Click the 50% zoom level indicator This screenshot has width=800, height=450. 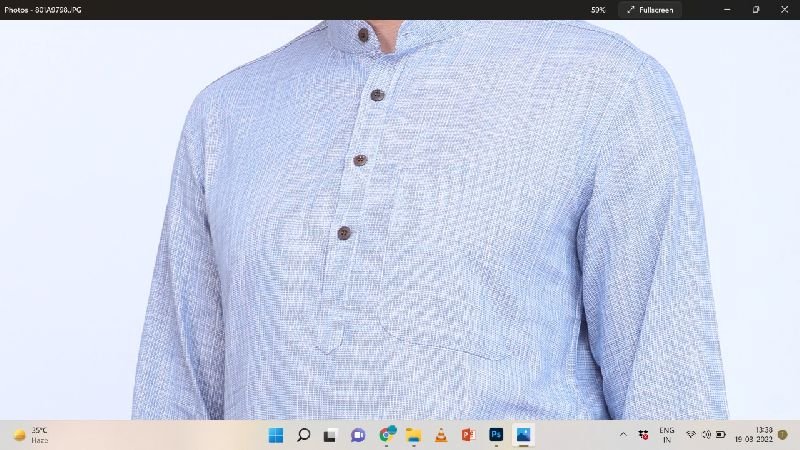click(598, 9)
